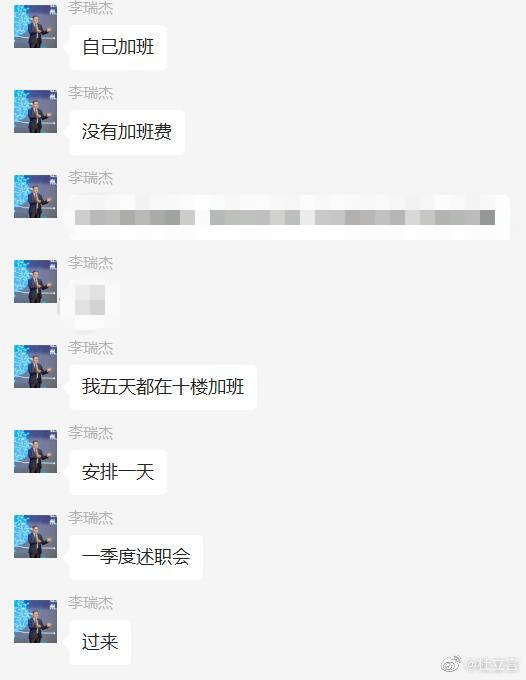Image resolution: width=526 pixels, height=680 pixels.
Task: Select the 我五天都在十楼加班 message bubble
Action: (163, 387)
